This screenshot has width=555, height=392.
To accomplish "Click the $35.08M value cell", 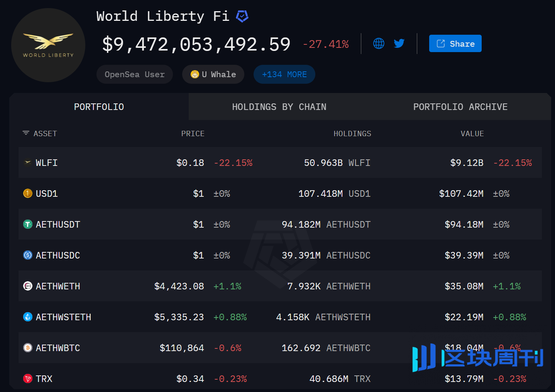I will tap(464, 286).
